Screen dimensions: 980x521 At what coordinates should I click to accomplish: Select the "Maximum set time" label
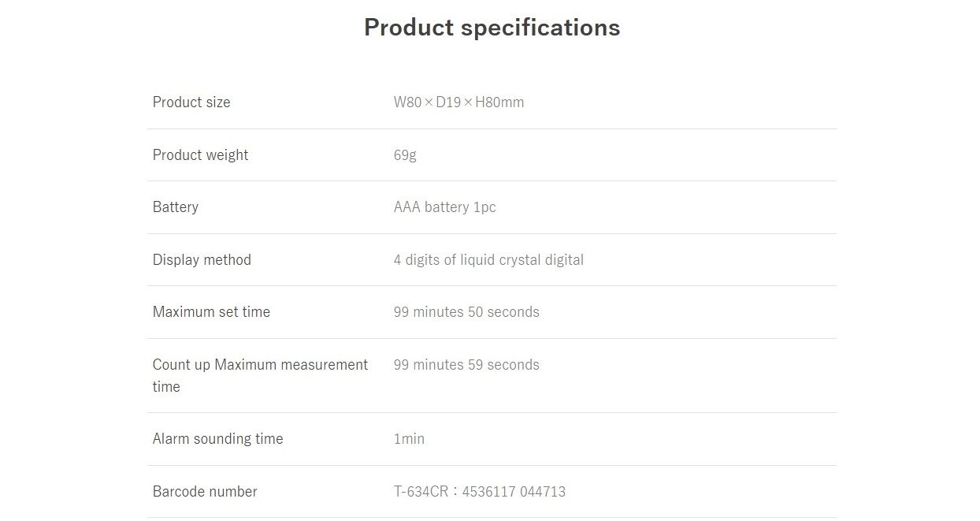[x=211, y=312]
